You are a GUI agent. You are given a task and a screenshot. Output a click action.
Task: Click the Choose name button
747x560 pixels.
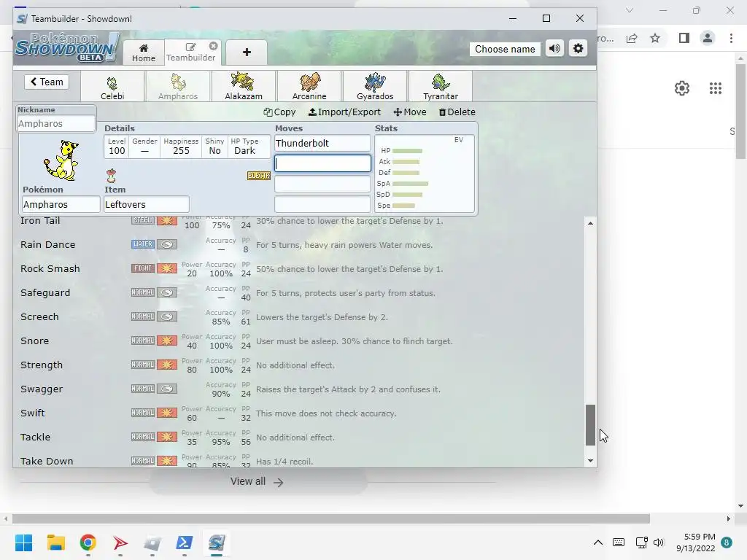click(x=505, y=49)
